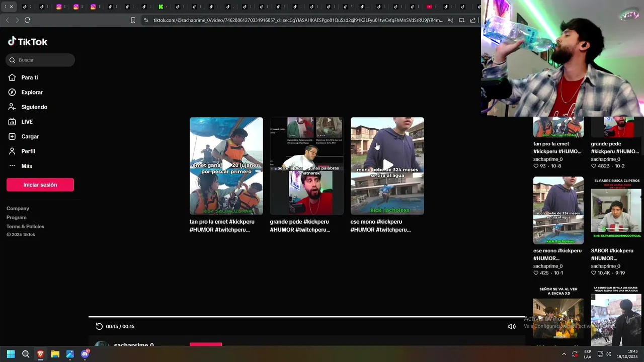Open the Program footer link
The height and width of the screenshot is (362, 644).
[17, 217]
